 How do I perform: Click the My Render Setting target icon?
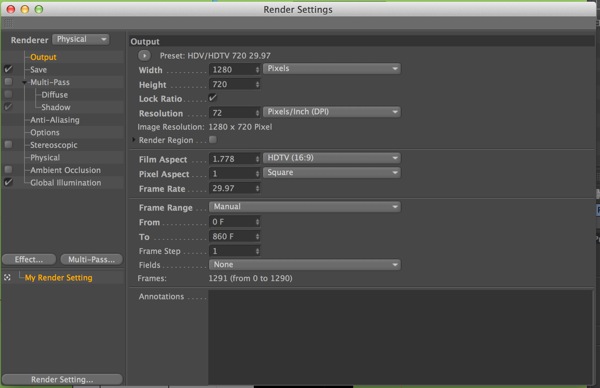tap(7, 277)
